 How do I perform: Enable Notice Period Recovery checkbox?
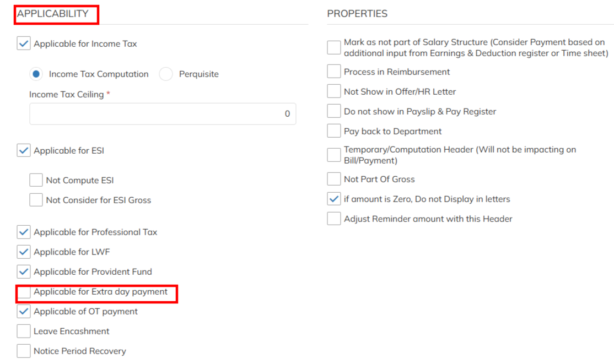[24, 351]
